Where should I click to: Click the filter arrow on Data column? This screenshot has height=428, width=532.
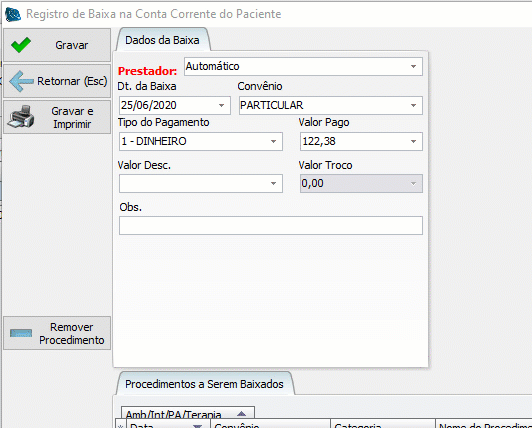(197, 426)
